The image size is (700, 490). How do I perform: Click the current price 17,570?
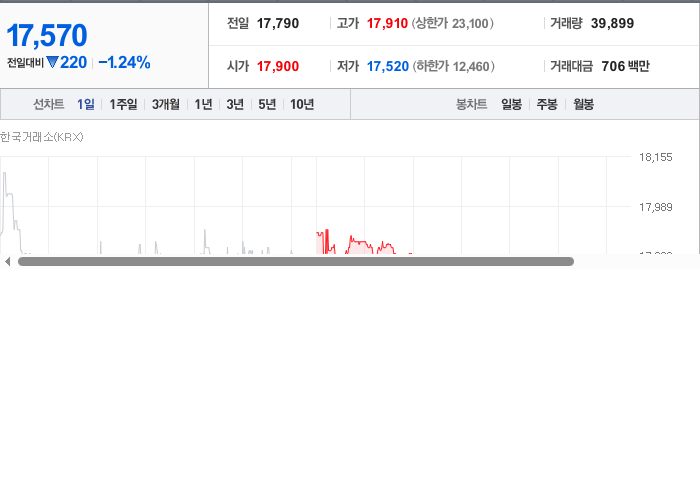click(x=47, y=35)
